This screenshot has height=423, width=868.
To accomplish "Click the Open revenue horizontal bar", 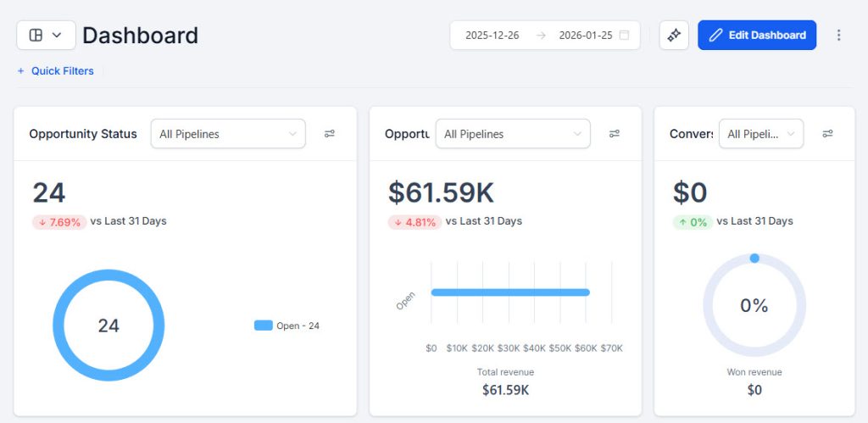I will [x=509, y=292].
